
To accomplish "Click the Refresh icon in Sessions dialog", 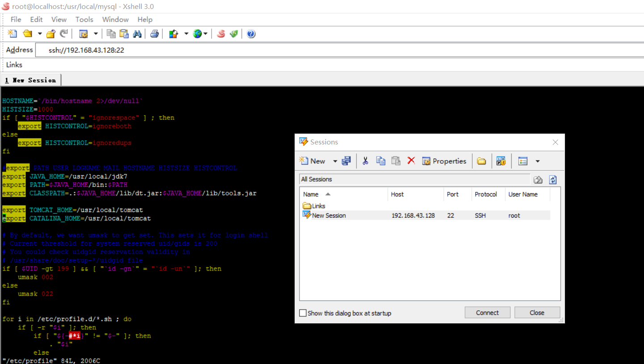I will [553, 179].
